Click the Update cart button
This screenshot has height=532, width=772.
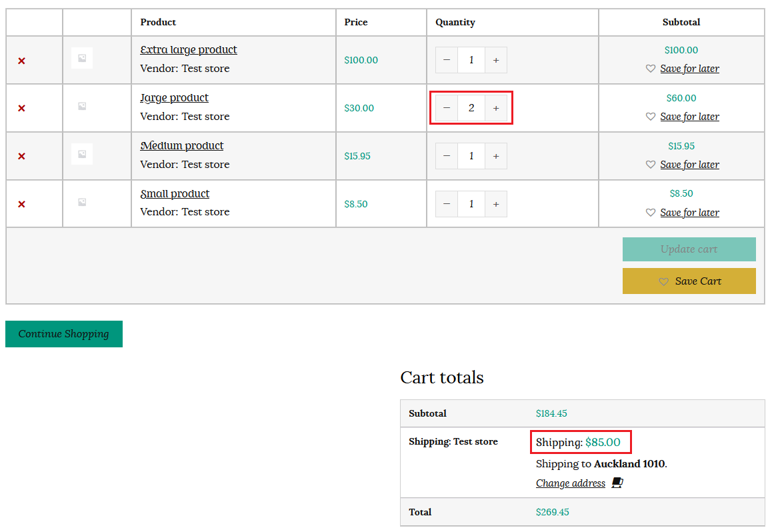[x=689, y=249]
